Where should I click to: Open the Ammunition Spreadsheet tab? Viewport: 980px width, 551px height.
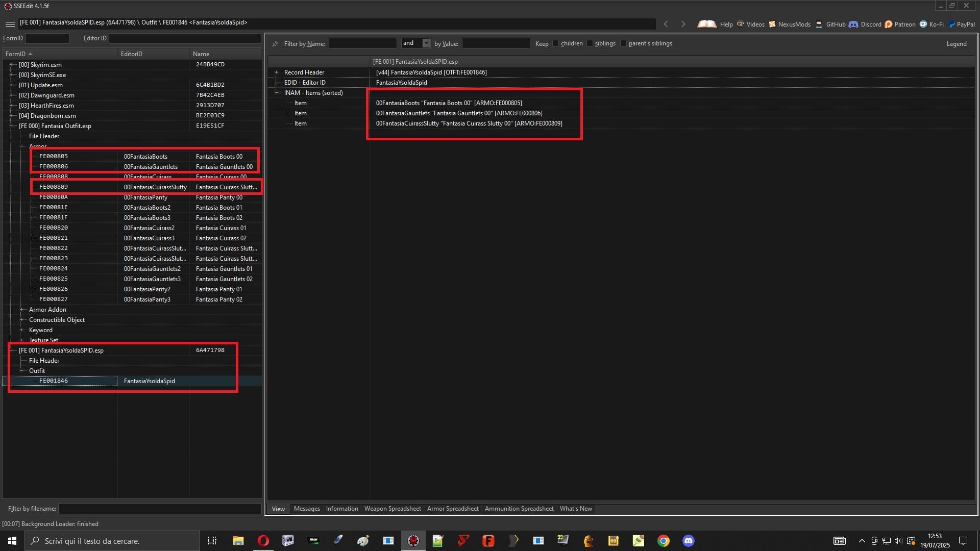point(519,509)
